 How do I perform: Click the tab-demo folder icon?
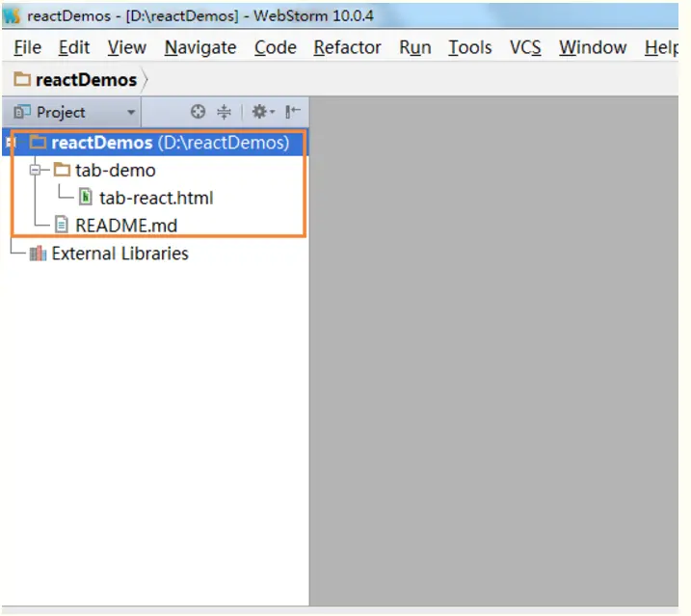click(x=62, y=170)
